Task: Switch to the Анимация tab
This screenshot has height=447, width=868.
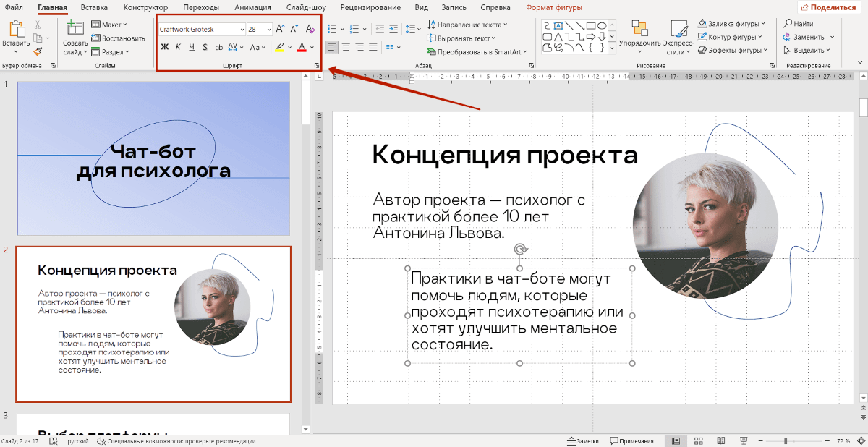Action: click(x=252, y=7)
